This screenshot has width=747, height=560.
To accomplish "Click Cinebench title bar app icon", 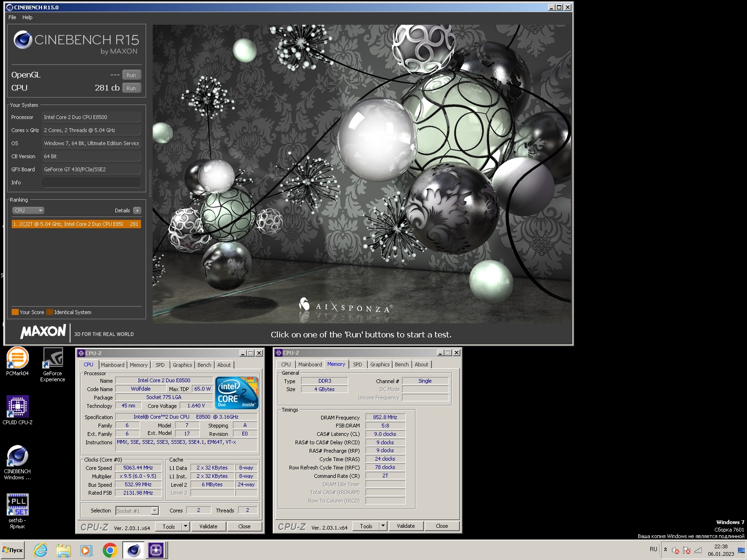I will pyautogui.click(x=9, y=7).
